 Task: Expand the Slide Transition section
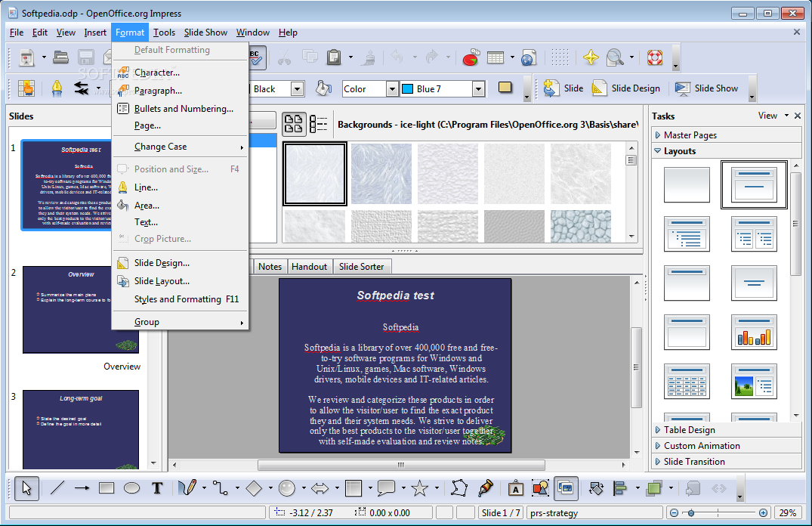pyautogui.click(x=727, y=462)
